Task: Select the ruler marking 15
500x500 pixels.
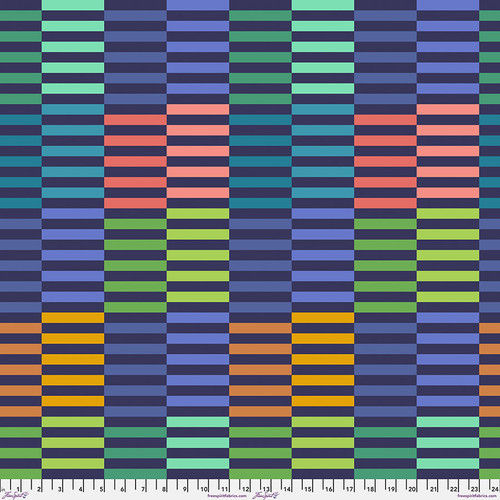Action: click(x=308, y=489)
